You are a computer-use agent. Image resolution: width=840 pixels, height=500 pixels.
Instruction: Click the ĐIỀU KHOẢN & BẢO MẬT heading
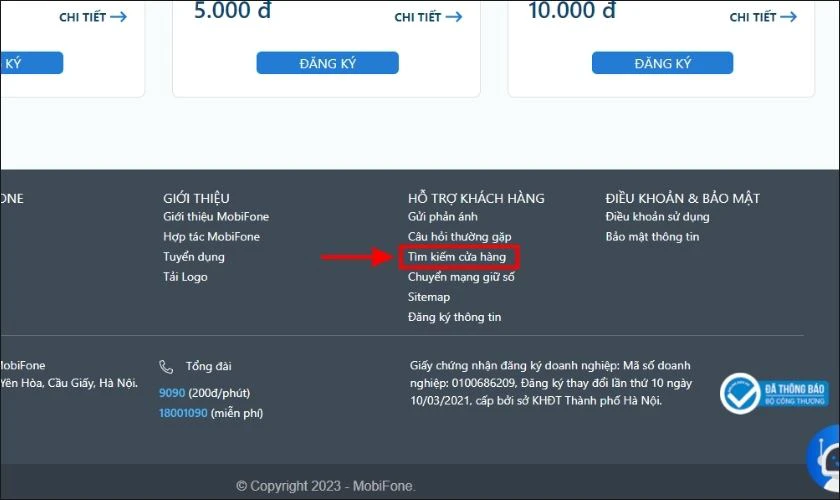(682, 198)
